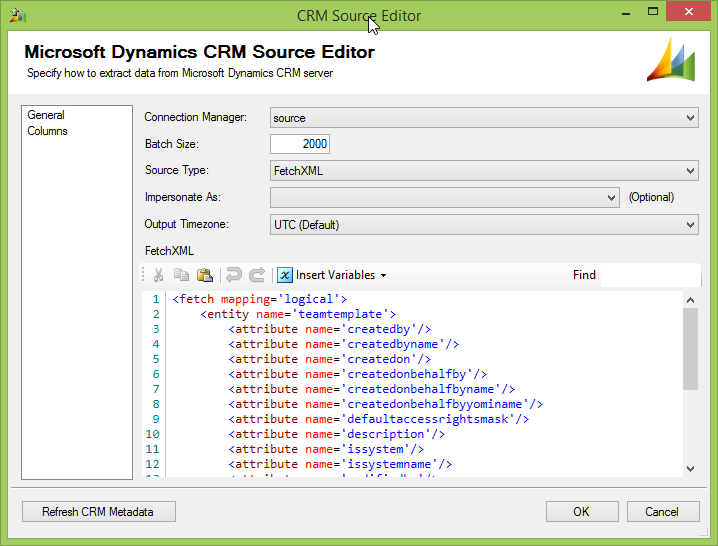This screenshot has height=546, width=718.
Task: Click the Copy icon in FetchXML toolbar
Action: tap(181, 275)
